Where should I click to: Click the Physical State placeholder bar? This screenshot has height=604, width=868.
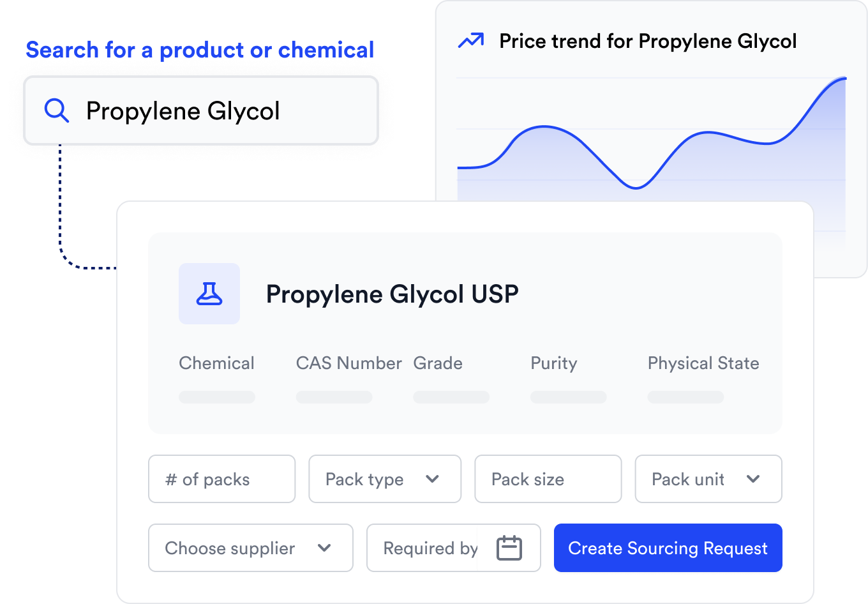click(x=685, y=396)
